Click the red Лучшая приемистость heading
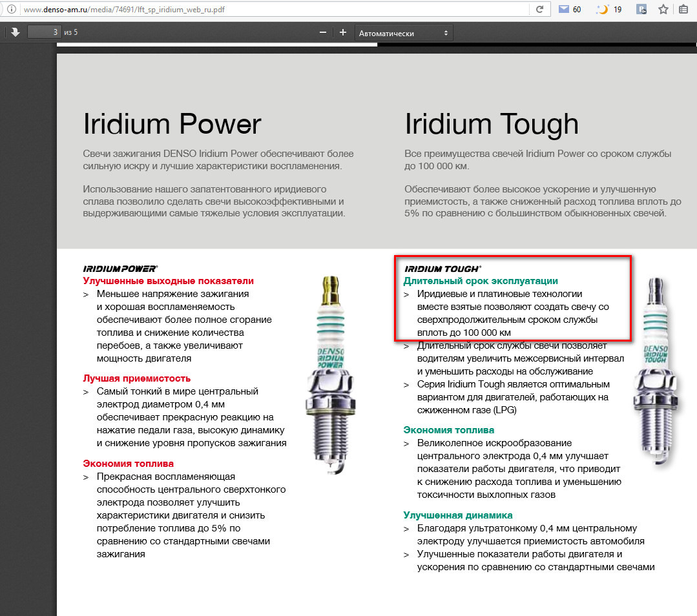 (x=136, y=378)
